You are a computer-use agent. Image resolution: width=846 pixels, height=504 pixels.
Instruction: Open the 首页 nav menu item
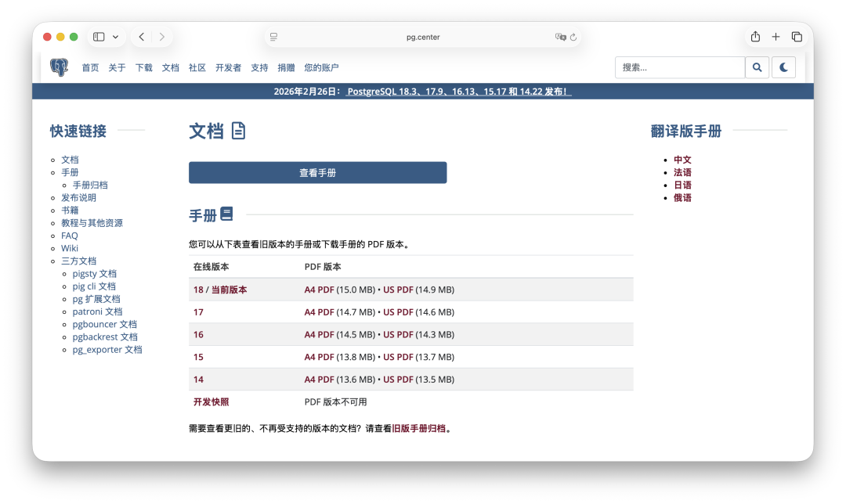coord(90,67)
